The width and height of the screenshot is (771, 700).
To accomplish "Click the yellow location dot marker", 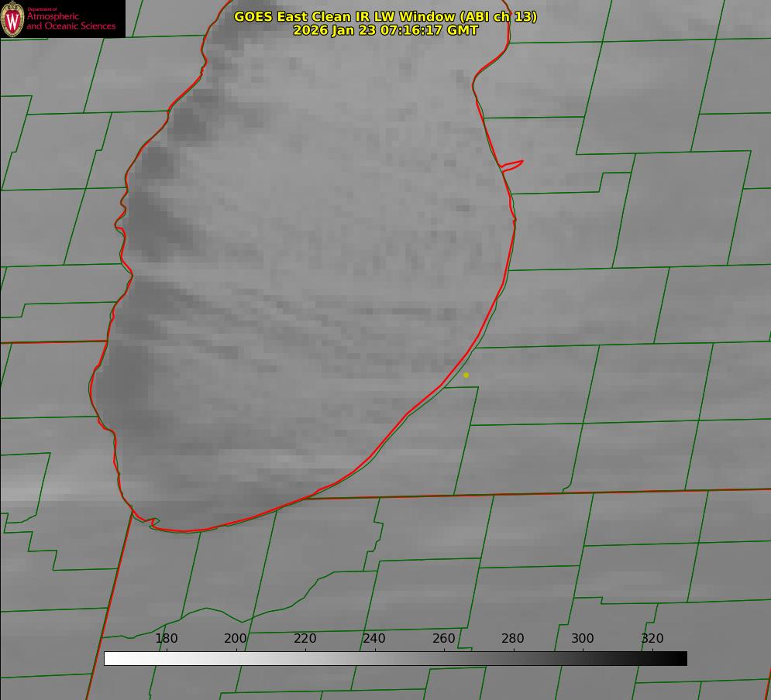I will tap(466, 376).
